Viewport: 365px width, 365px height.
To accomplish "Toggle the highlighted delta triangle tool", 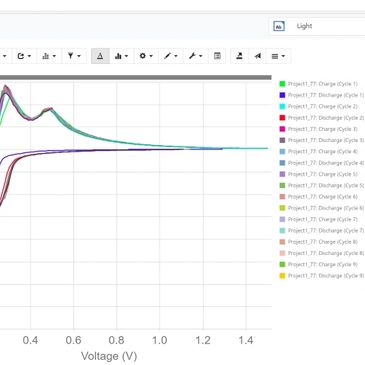I will tap(100, 56).
